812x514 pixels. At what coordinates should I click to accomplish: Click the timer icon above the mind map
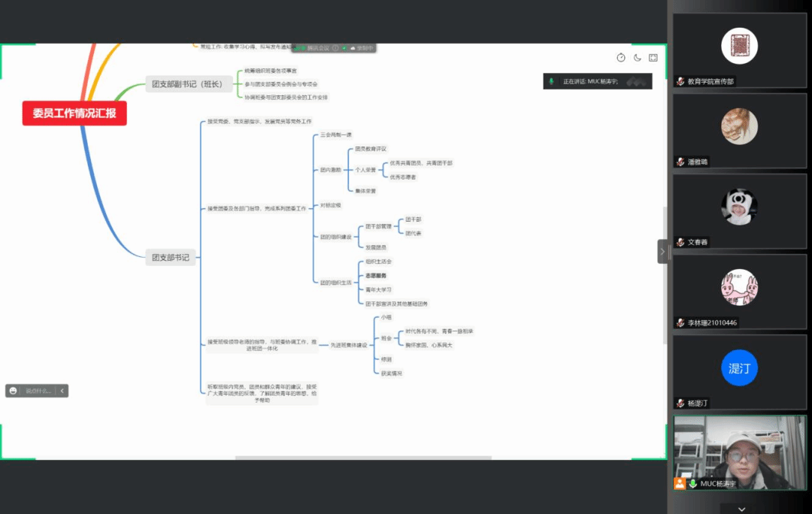[621, 58]
